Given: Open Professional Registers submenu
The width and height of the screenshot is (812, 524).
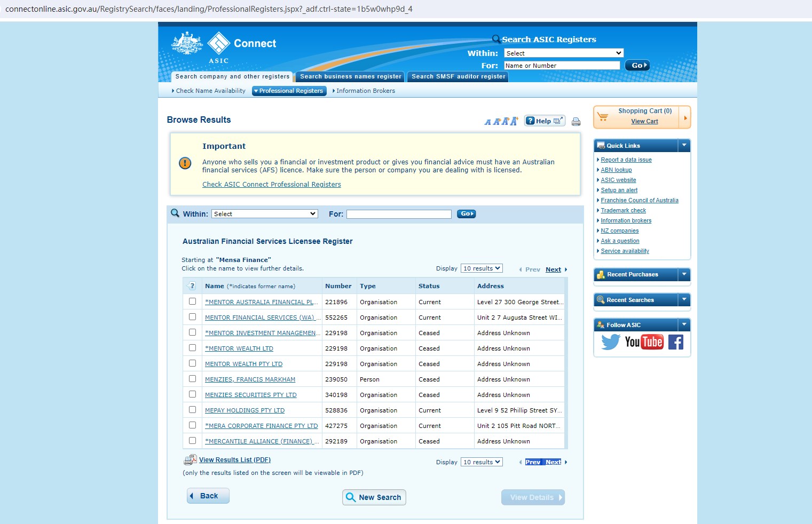Looking at the screenshot, I should pos(289,91).
